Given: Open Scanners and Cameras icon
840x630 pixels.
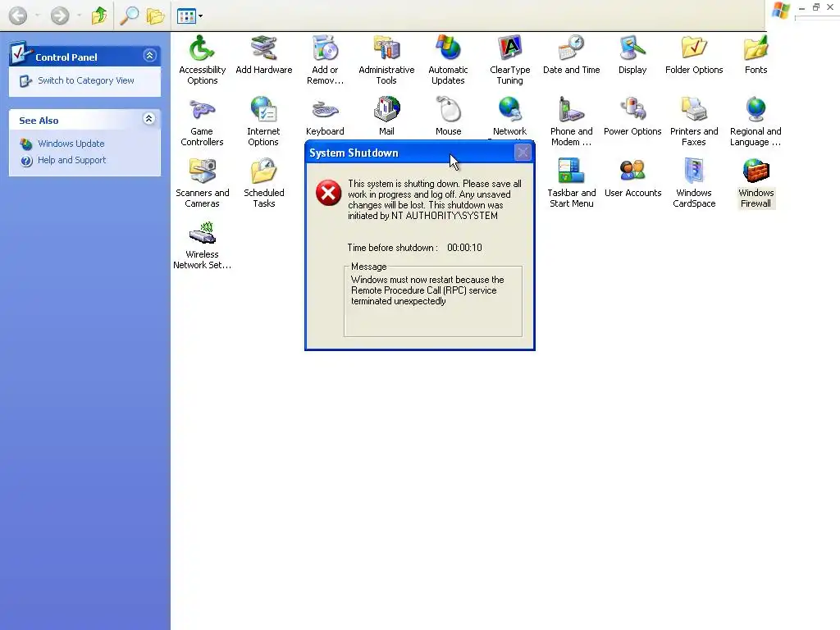Looking at the screenshot, I should (x=202, y=183).
